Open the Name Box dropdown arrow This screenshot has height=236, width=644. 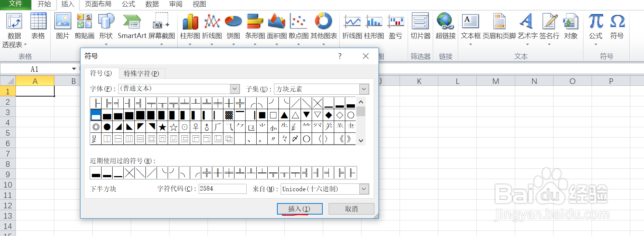click(74, 69)
